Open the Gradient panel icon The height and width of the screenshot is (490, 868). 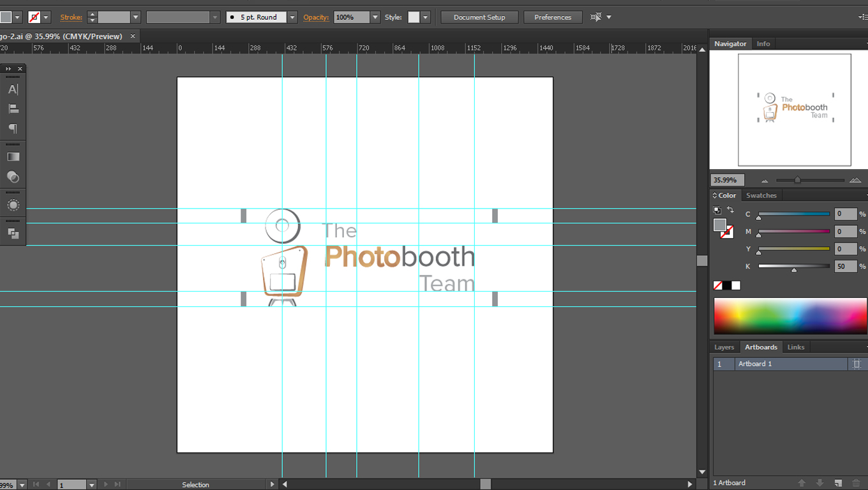(x=13, y=156)
